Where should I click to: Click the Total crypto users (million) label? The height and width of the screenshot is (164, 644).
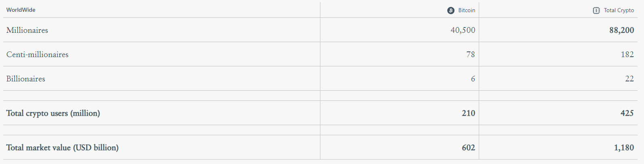pyautogui.click(x=53, y=113)
